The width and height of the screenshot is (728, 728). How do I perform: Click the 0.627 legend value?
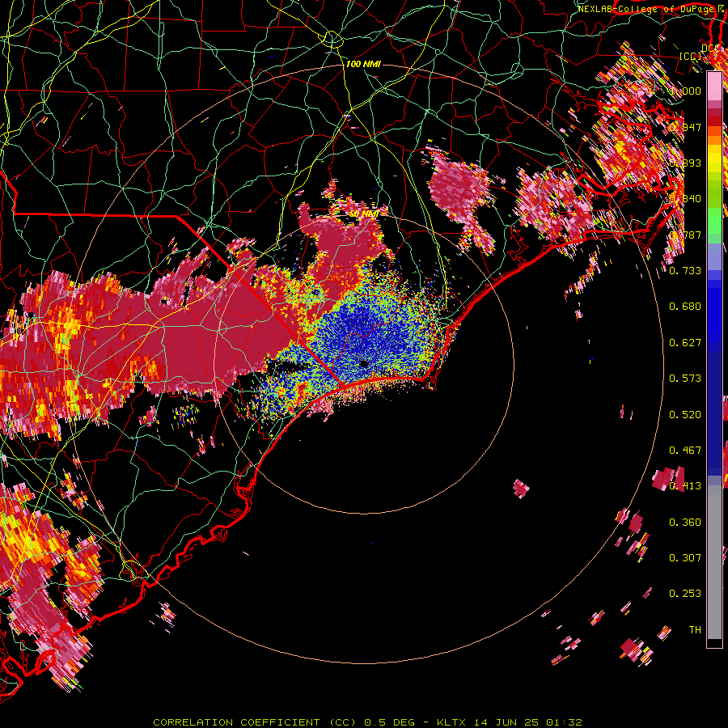(685, 343)
